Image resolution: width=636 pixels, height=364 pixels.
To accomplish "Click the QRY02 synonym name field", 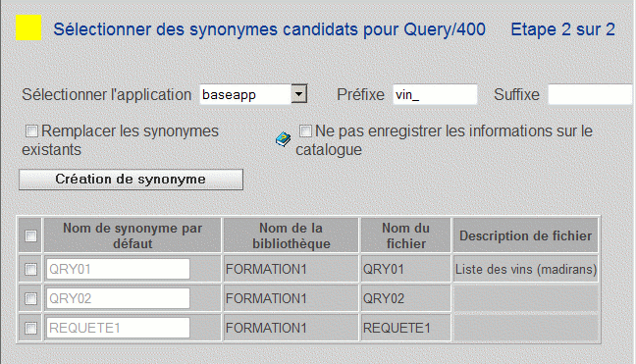I will point(118,298).
